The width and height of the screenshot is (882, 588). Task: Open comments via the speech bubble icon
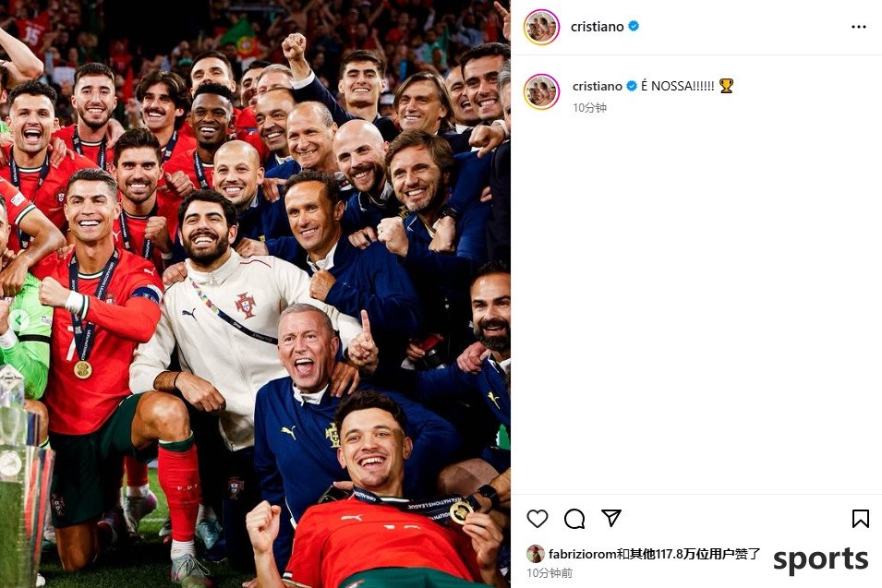(x=574, y=518)
